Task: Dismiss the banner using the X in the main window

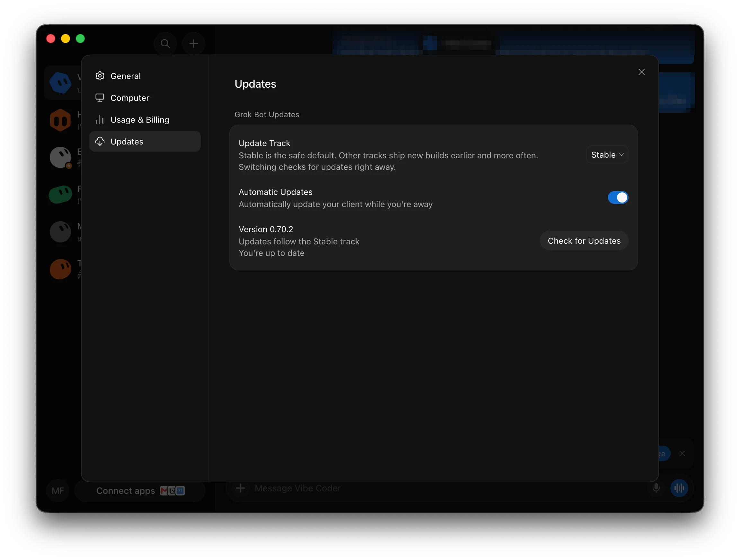Action: (682, 454)
